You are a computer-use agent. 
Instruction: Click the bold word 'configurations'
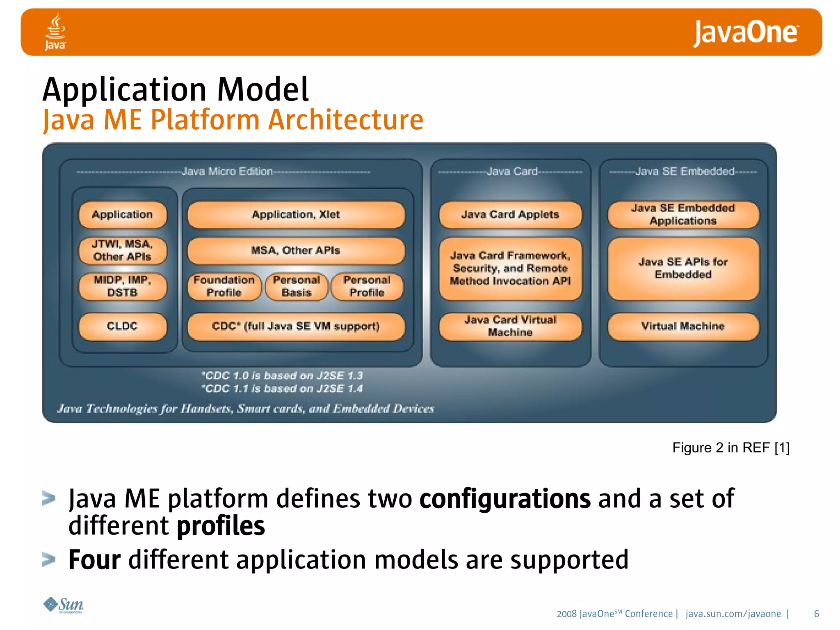(x=505, y=499)
